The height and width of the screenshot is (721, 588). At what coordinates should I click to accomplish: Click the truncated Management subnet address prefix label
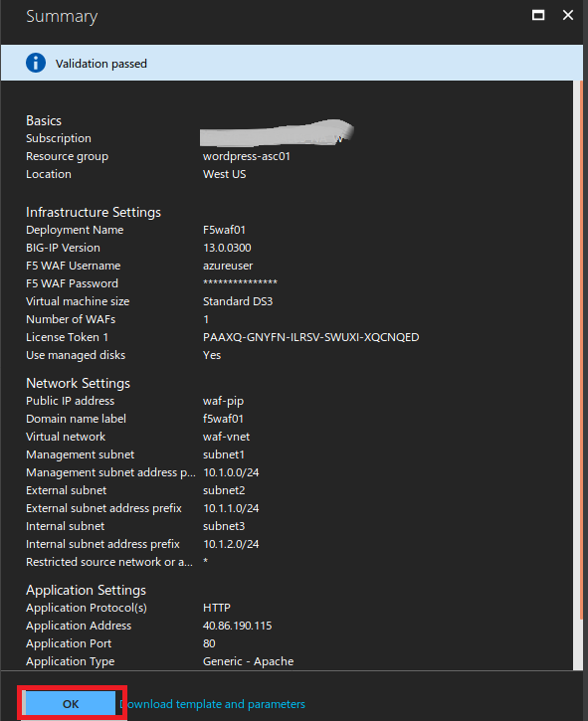tap(110, 472)
